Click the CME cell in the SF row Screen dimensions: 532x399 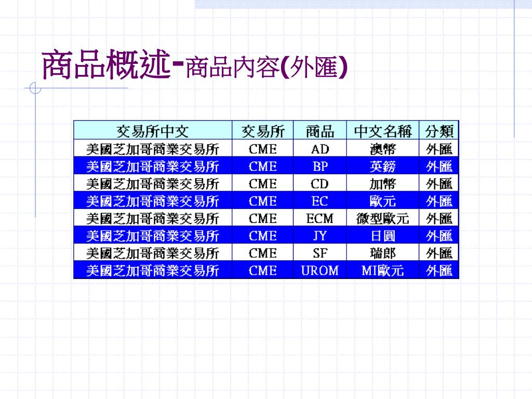pyautogui.click(x=262, y=252)
